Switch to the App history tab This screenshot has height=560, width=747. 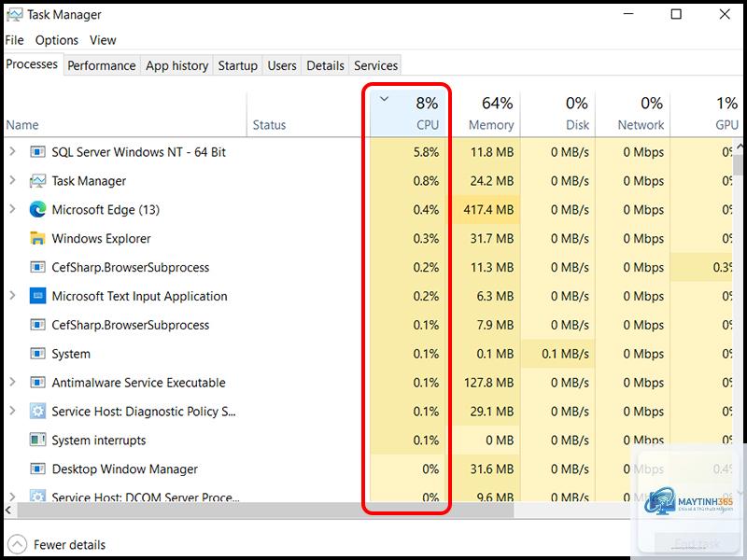[176, 65]
